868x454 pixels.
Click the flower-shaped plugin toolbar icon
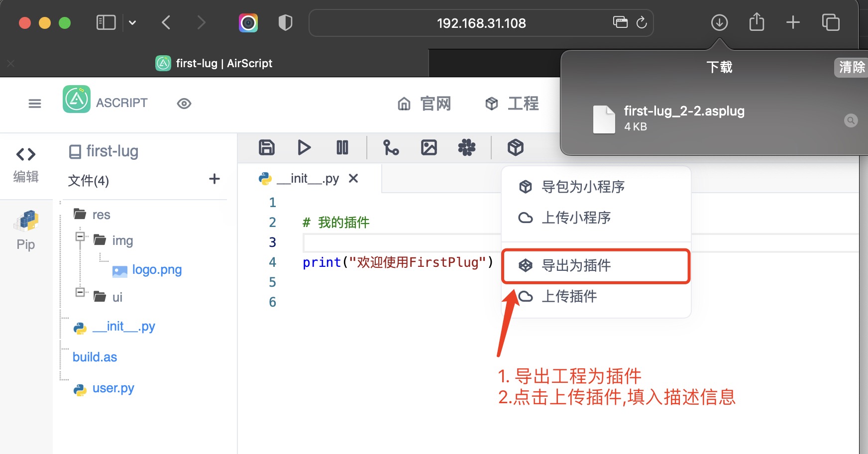(466, 147)
